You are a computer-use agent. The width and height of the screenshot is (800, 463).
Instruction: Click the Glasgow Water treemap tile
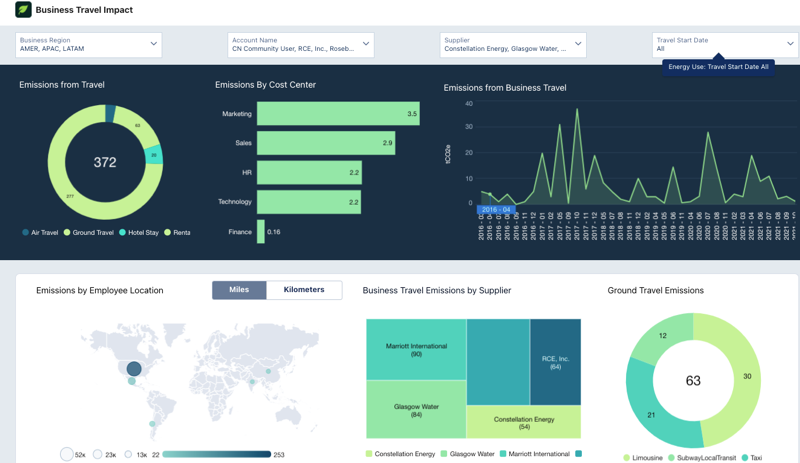(x=416, y=409)
